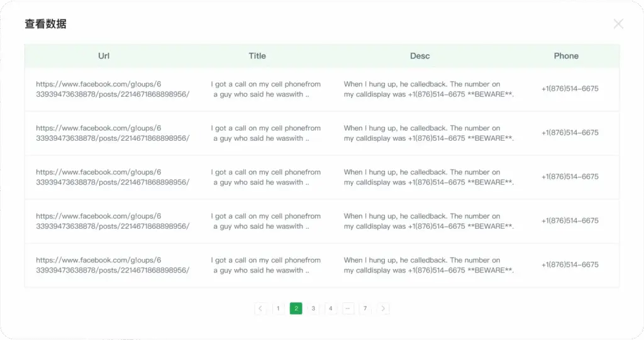Click the Desc column header

pos(419,56)
